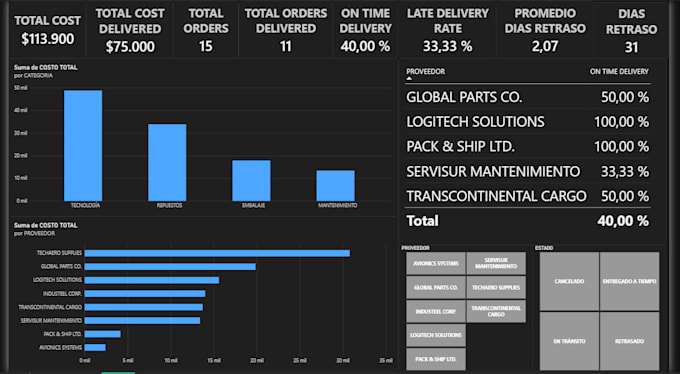Click GLOBAL PARTS CO. table row name
The width and height of the screenshot is (680, 374).
464,97
